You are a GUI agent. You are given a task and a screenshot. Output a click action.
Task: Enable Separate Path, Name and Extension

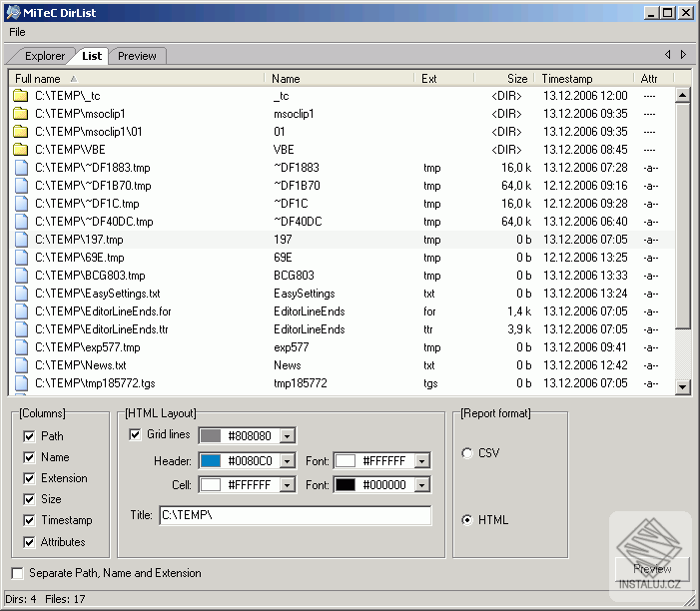click(18, 573)
